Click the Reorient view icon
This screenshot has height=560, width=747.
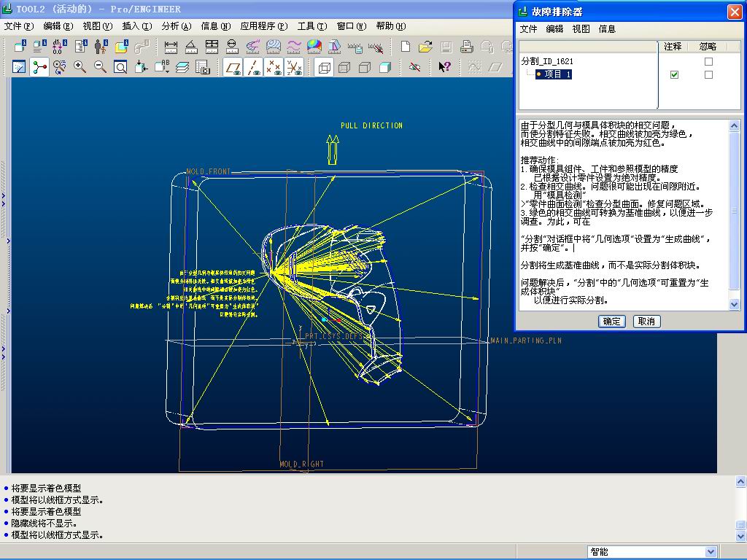click(x=141, y=67)
